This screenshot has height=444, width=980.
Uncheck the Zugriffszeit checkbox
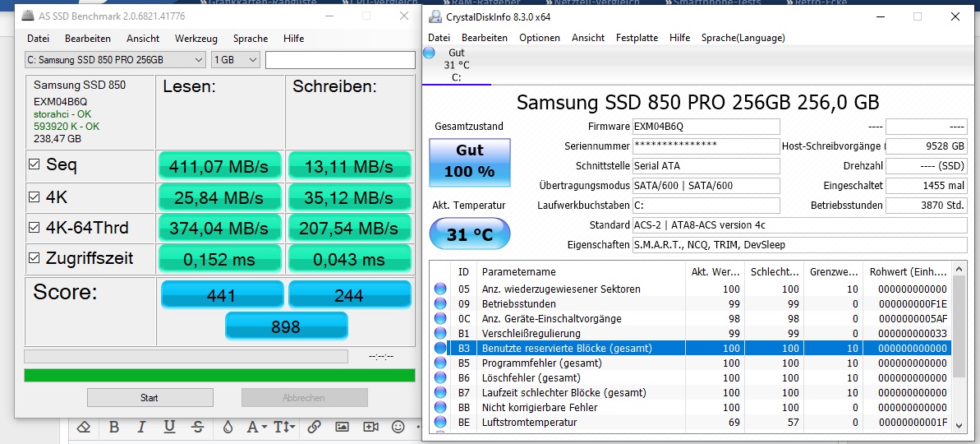pyautogui.click(x=35, y=257)
